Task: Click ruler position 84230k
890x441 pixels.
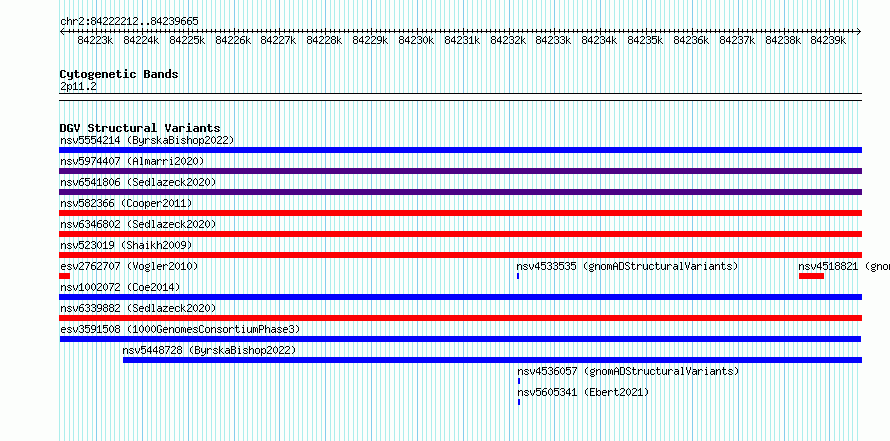Action: (417, 40)
